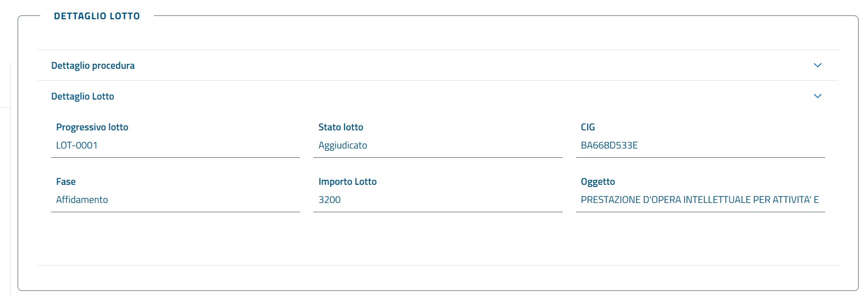Click the Oggetto field label
Image resolution: width=868 pixels, height=297 pixels.
[598, 182]
